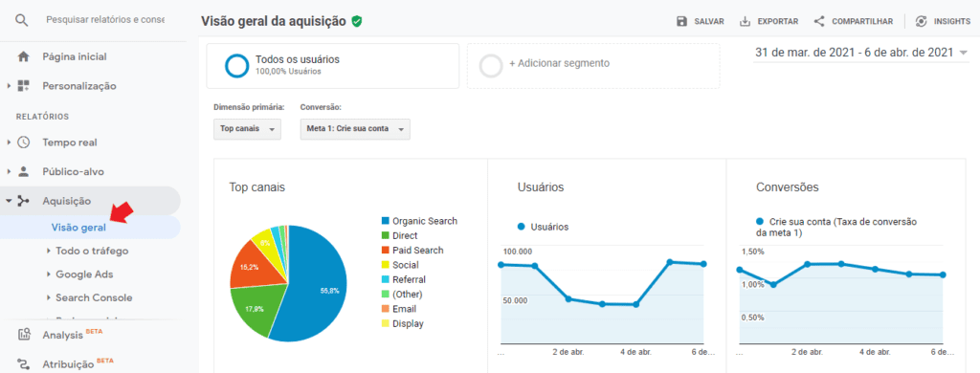Click the Conversões chart title

(x=788, y=186)
